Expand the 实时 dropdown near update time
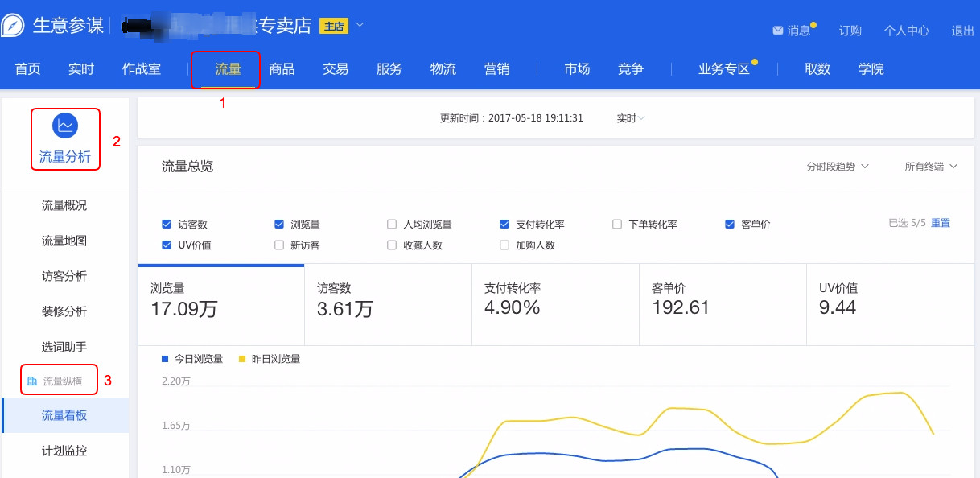 pyautogui.click(x=628, y=117)
